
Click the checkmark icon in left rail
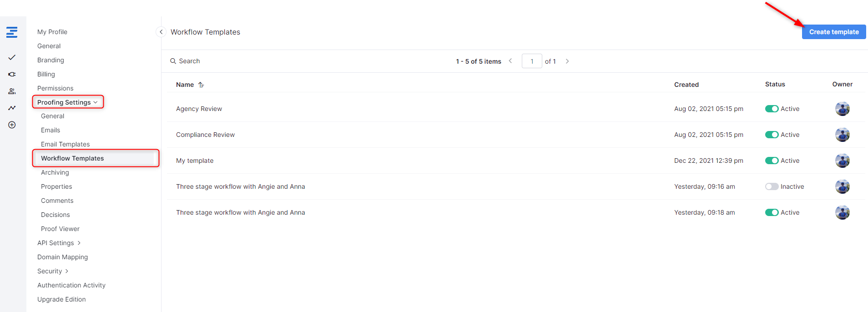click(x=12, y=57)
